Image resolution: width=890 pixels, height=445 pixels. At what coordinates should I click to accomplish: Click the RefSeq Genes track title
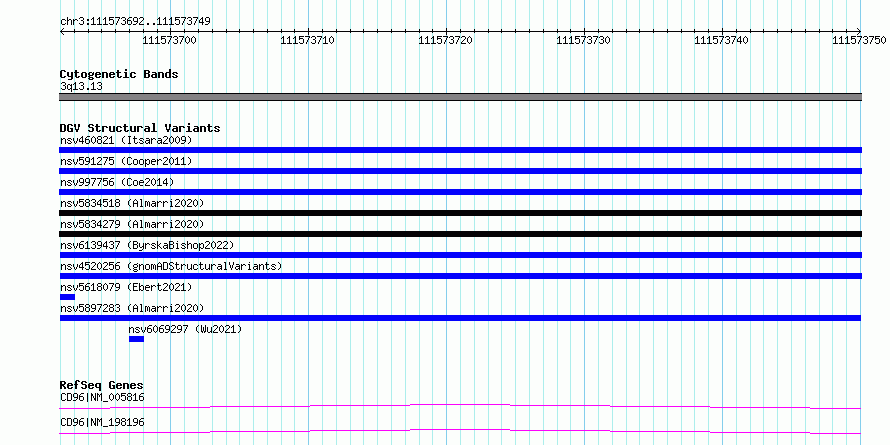coord(102,385)
